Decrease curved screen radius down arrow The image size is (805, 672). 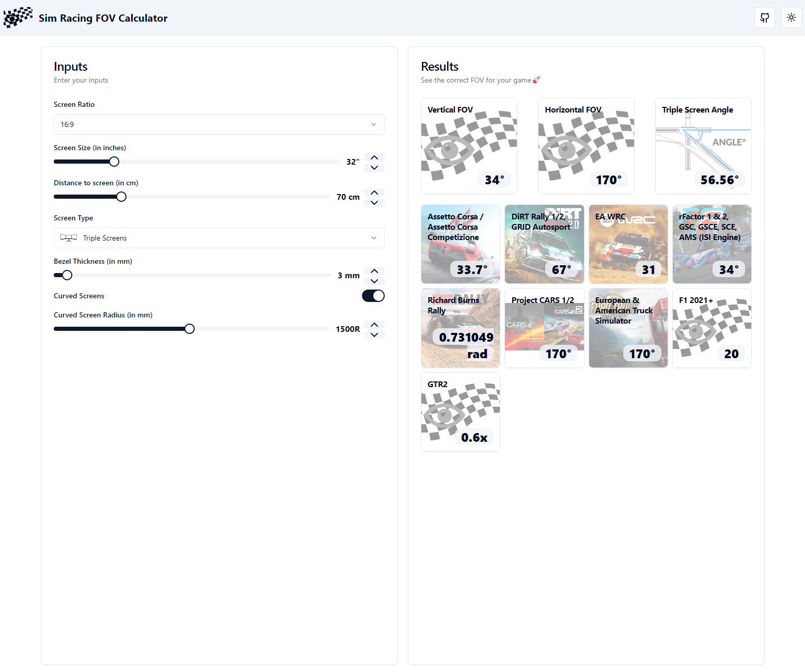coord(374,334)
